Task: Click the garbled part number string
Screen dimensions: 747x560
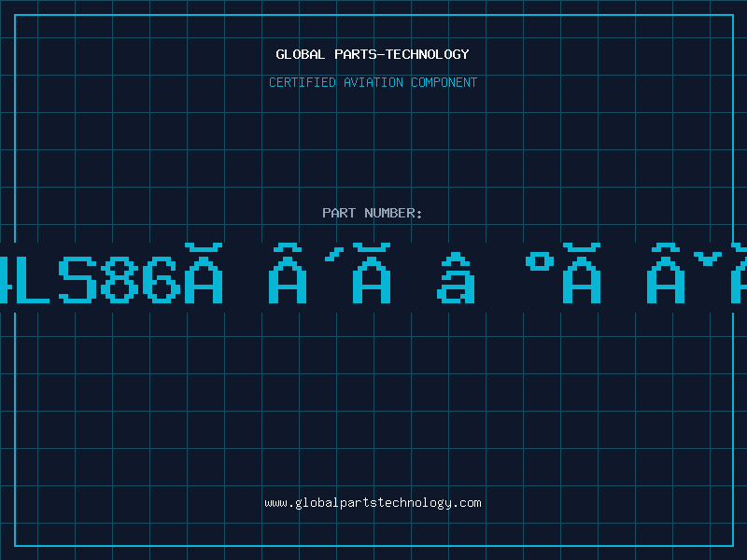Action: point(373,273)
